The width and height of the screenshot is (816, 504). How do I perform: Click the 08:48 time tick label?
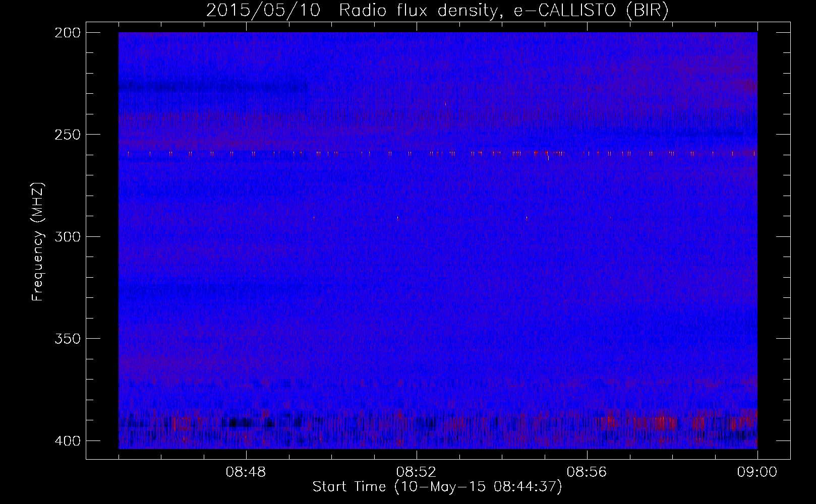pos(246,472)
